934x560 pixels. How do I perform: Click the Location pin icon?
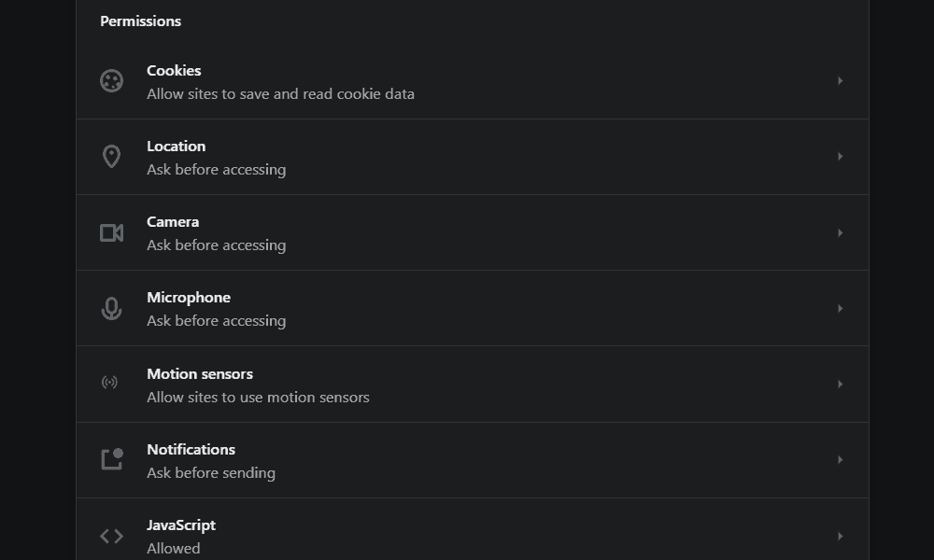(111, 157)
